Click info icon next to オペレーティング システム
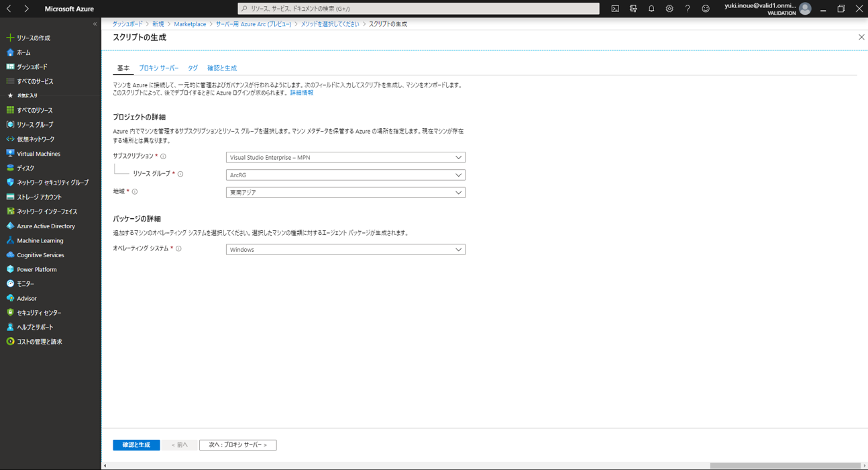The height and width of the screenshot is (470, 868). tap(178, 248)
